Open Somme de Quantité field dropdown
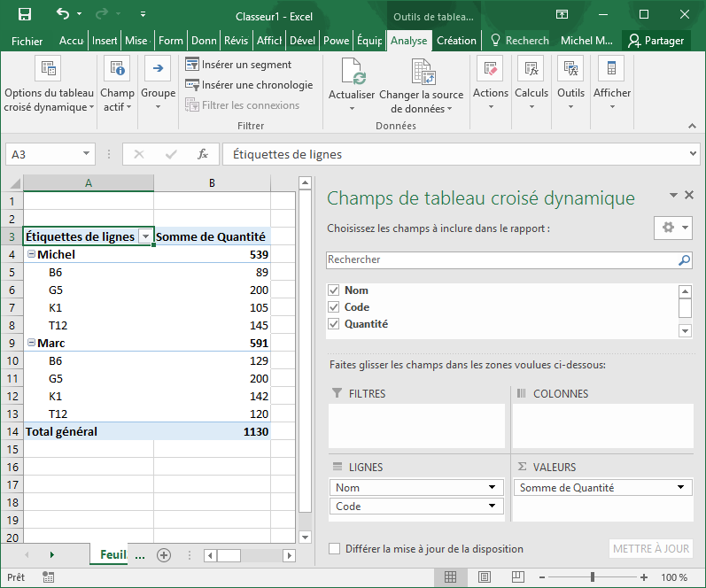This screenshot has height=588, width=706. pos(680,488)
